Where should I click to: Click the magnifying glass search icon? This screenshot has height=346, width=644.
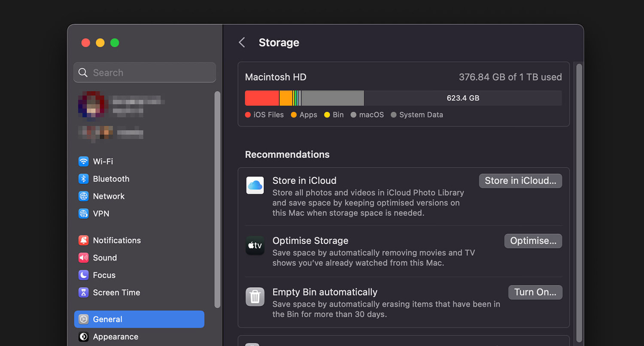tap(83, 73)
